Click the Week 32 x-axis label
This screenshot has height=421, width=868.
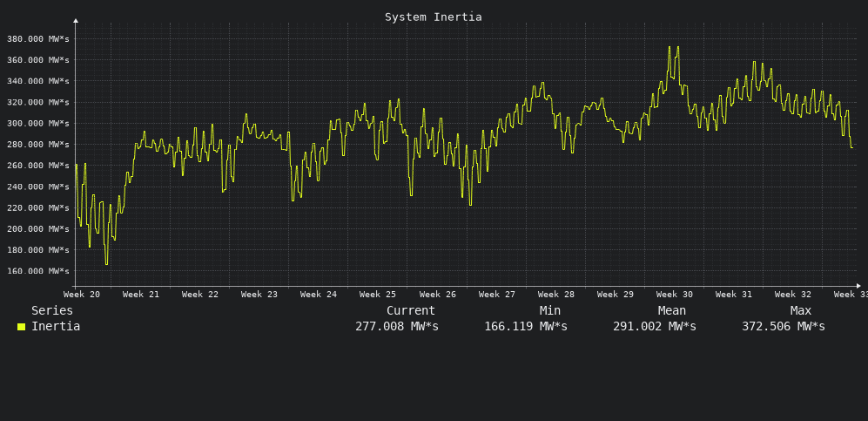[793, 294]
